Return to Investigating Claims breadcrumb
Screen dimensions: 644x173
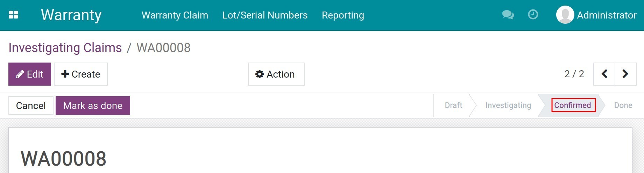tap(65, 48)
